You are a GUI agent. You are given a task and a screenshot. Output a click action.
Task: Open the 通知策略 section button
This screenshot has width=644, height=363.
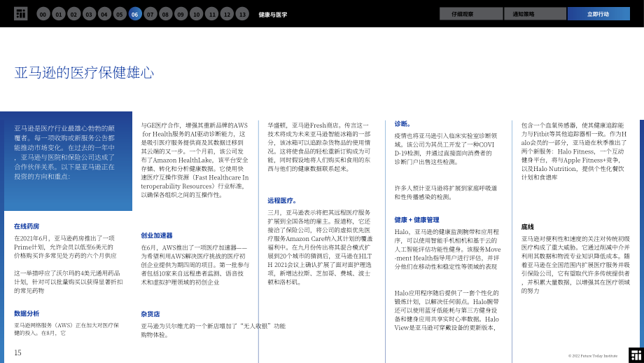[x=535, y=13]
